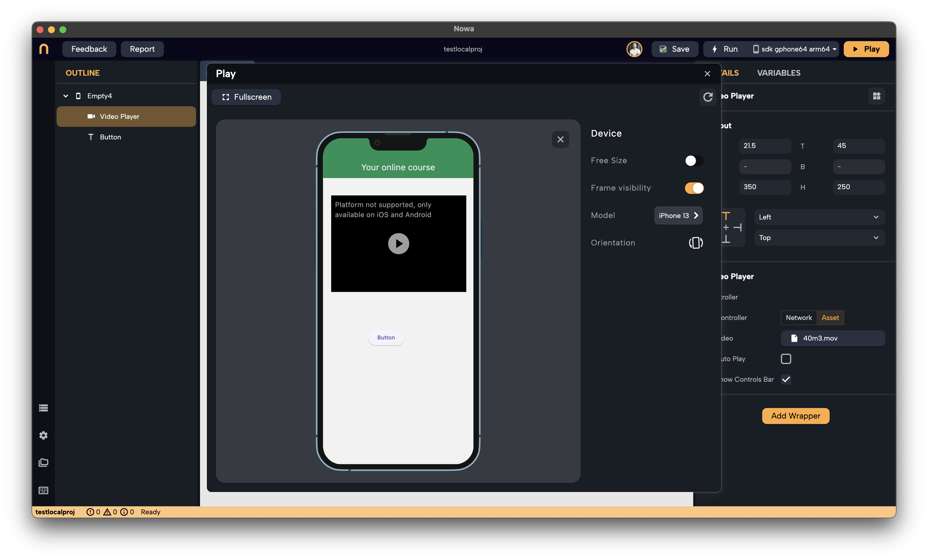Click the 40m3.mov video file field
Image resolution: width=928 pixels, height=560 pixels.
832,338
